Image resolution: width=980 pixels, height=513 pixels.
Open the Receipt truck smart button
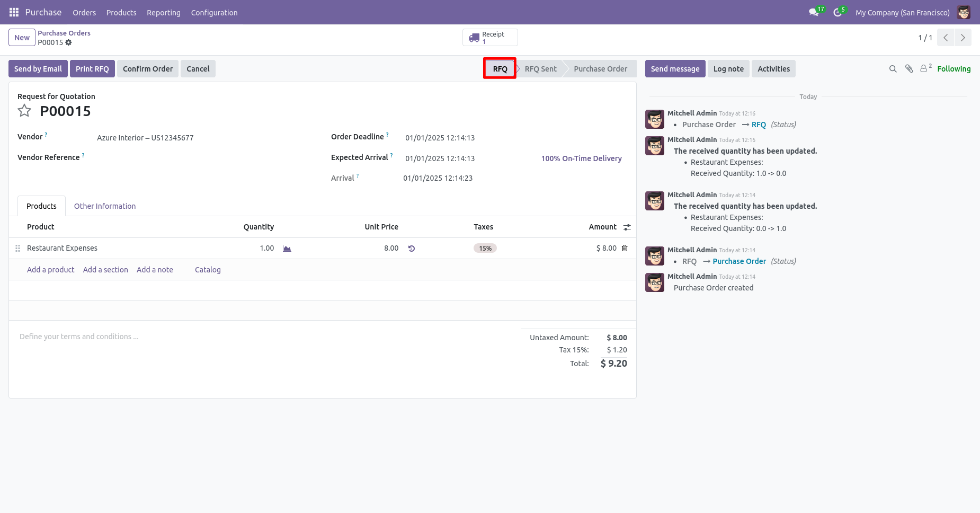point(490,38)
